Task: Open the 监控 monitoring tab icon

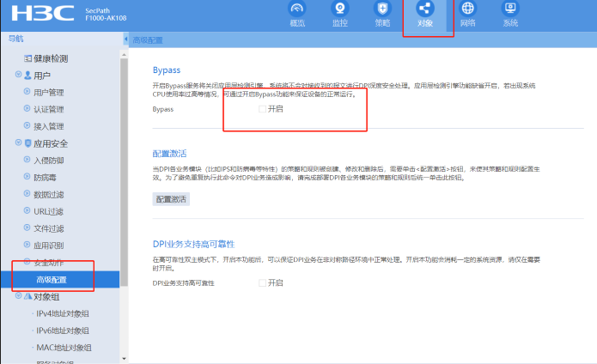Action: (339, 9)
